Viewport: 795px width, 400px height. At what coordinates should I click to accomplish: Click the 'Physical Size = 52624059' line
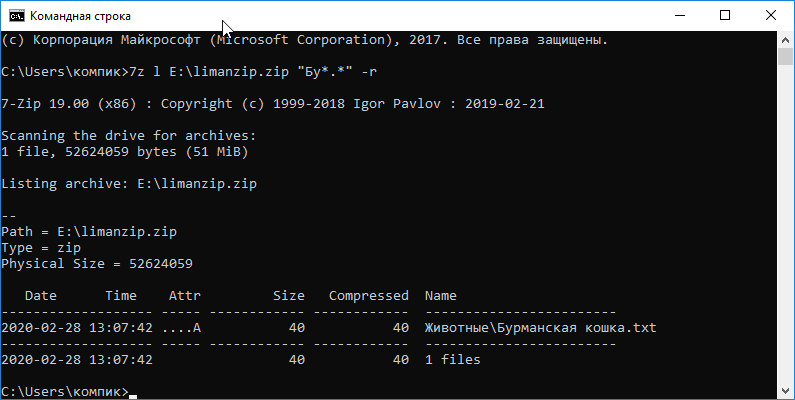97,264
